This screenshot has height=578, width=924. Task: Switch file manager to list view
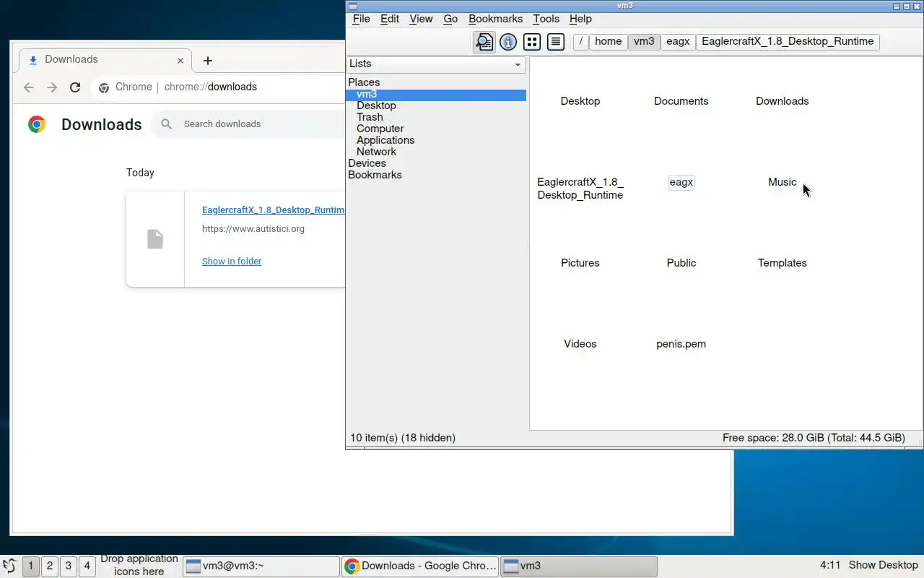point(555,42)
